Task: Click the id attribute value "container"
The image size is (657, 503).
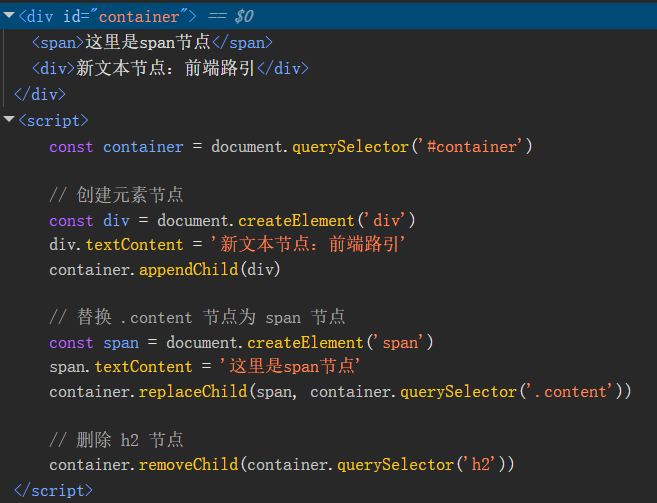Action: pos(128,16)
